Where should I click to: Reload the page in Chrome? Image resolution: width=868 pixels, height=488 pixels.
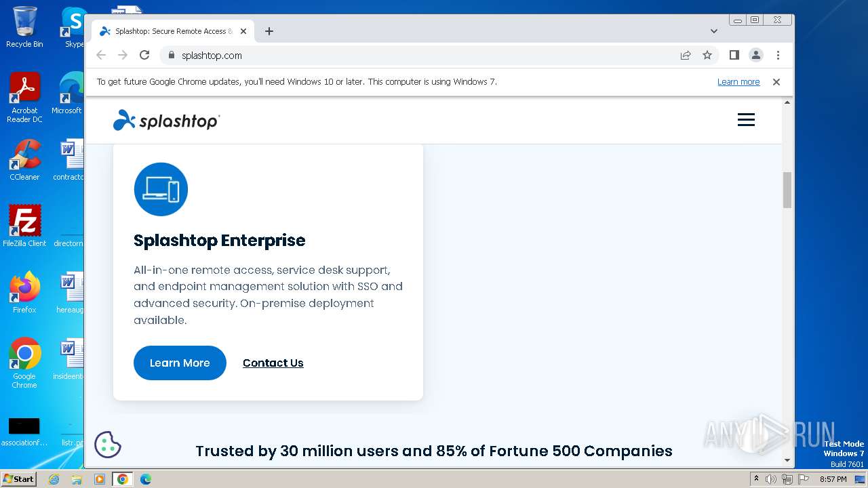pos(144,56)
